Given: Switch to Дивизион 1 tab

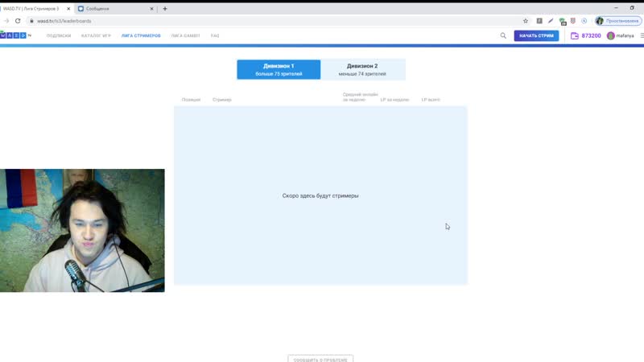Looking at the screenshot, I should (279, 69).
